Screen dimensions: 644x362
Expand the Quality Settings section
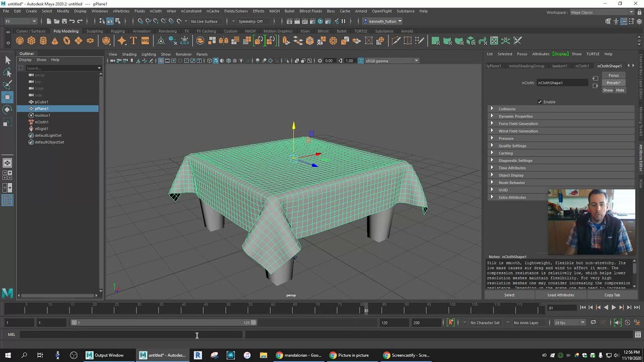[561, 146]
